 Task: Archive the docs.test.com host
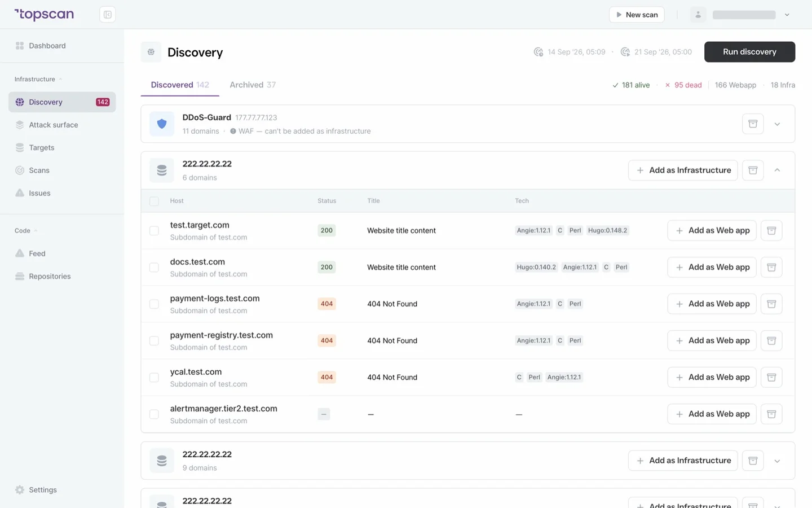point(771,267)
